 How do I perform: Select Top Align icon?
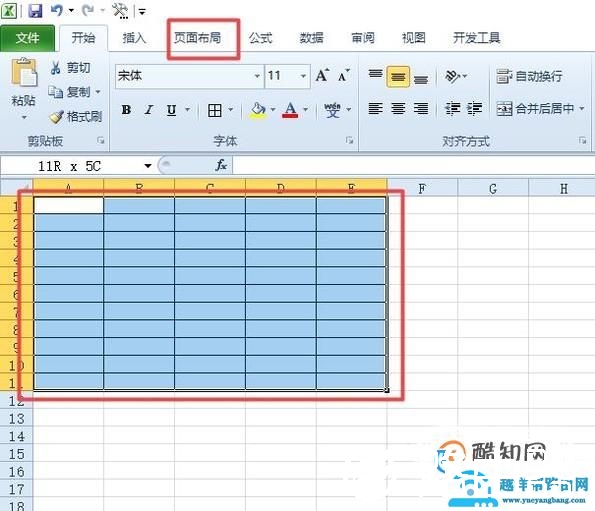click(376, 75)
